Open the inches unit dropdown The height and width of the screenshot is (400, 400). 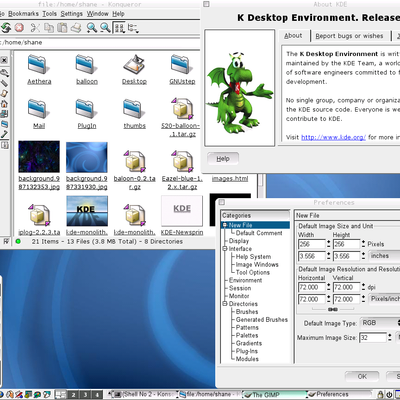tap(384, 256)
